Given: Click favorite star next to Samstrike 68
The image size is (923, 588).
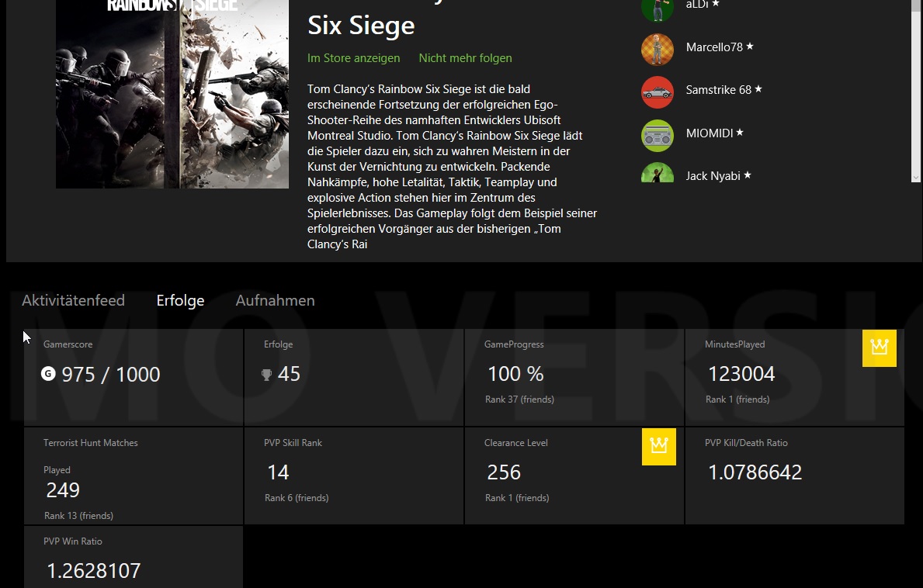Looking at the screenshot, I should (758, 88).
